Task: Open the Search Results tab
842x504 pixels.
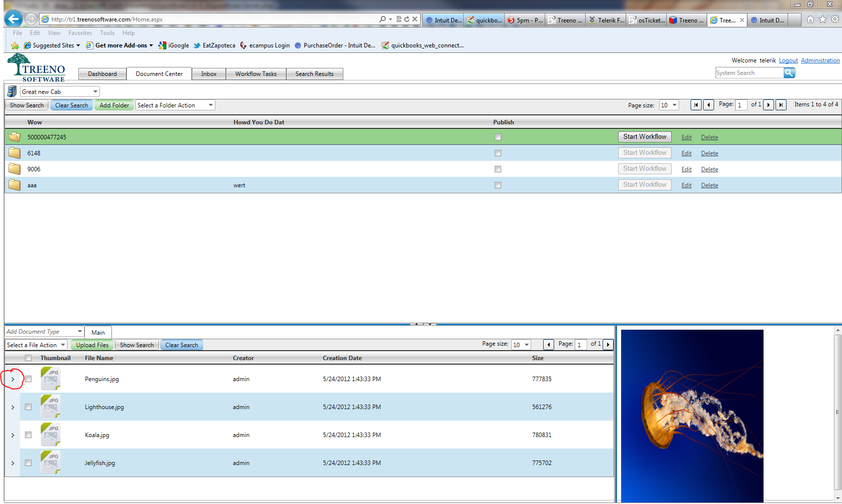Action: [314, 74]
